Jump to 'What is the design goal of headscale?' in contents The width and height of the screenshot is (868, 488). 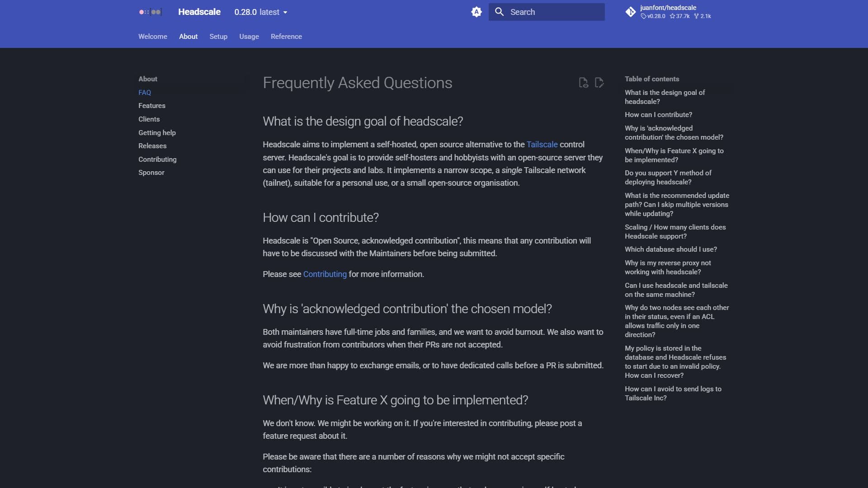[x=665, y=97]
